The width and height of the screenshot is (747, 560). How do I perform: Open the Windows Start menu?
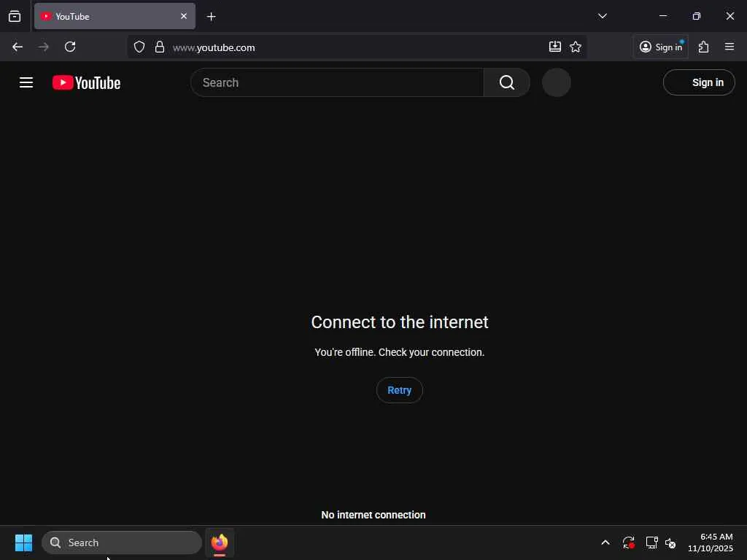click(x=23, y=542)
